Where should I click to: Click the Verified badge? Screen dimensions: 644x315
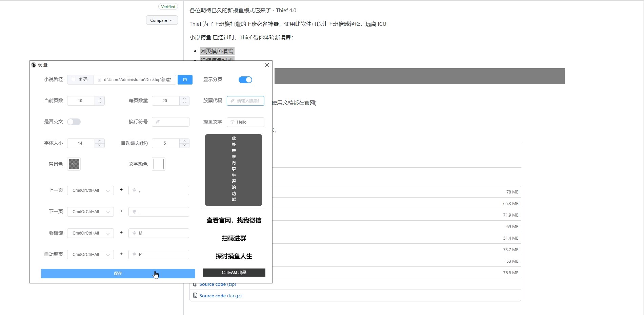[x=168, y=6]
